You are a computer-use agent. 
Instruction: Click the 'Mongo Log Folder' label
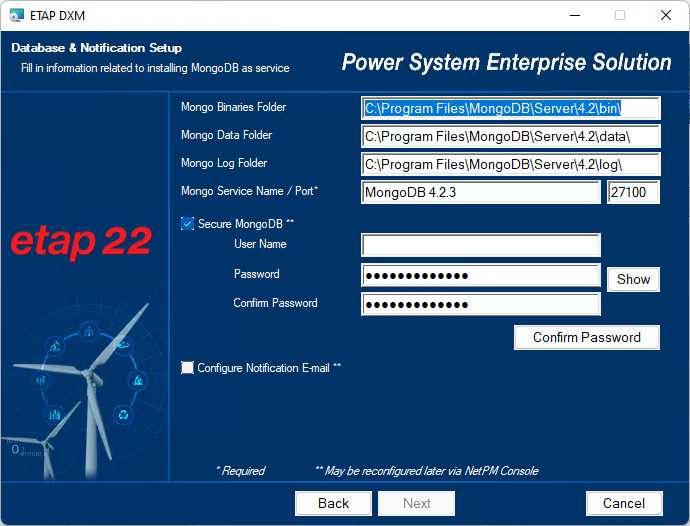[224, 163]
